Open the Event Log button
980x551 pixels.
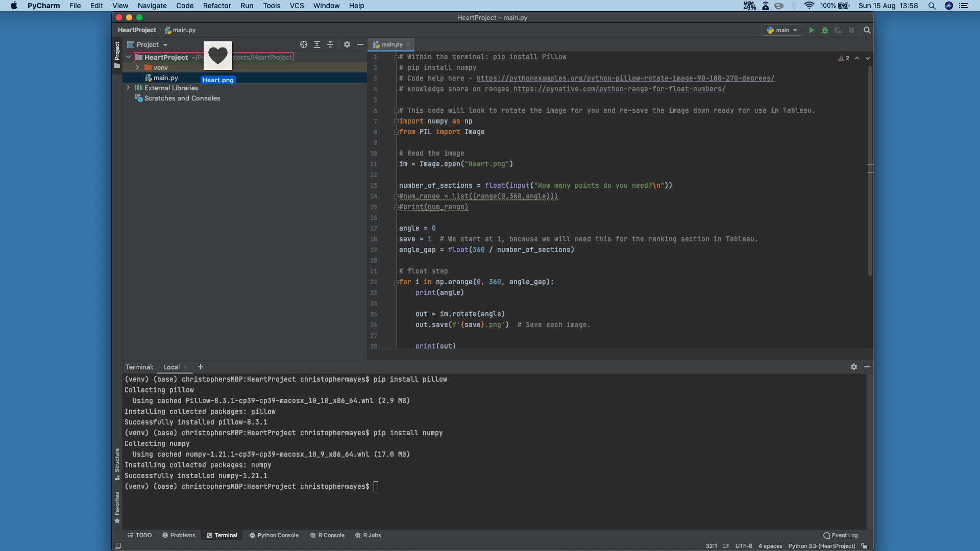pyautogui.click(x=840, y=535)
